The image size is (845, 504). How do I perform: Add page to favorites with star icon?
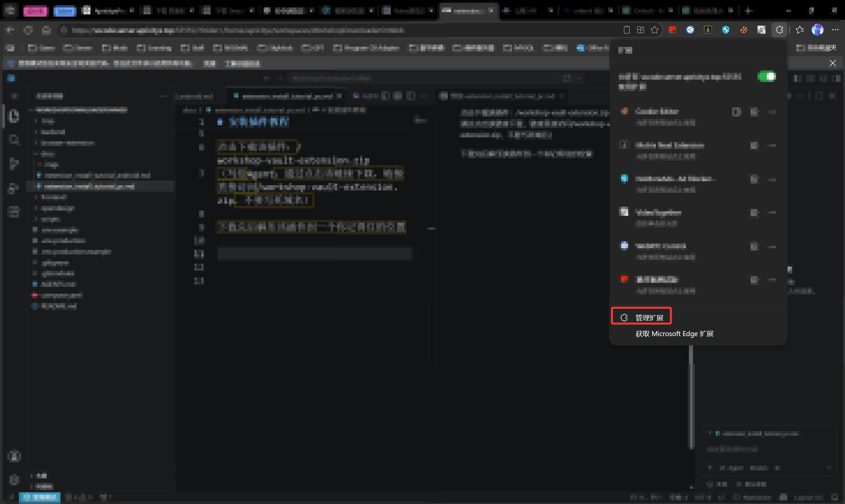point(655,30)
